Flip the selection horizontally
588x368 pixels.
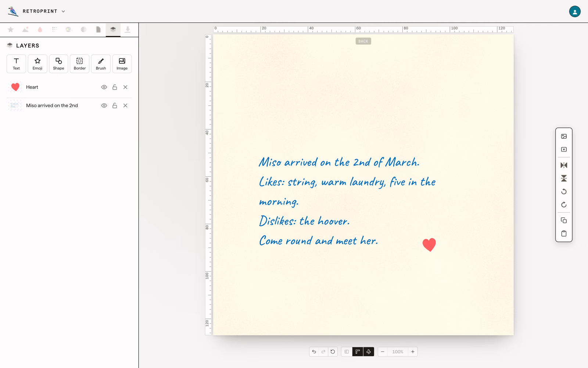564,165
